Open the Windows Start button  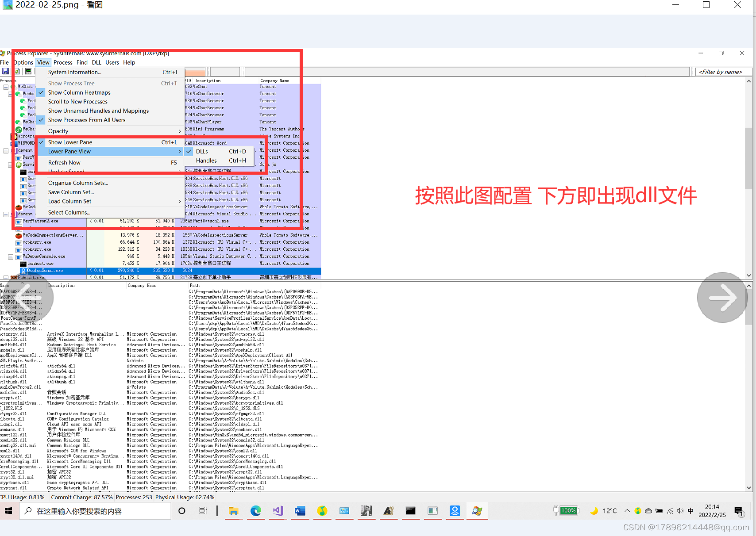click(8, 511)
